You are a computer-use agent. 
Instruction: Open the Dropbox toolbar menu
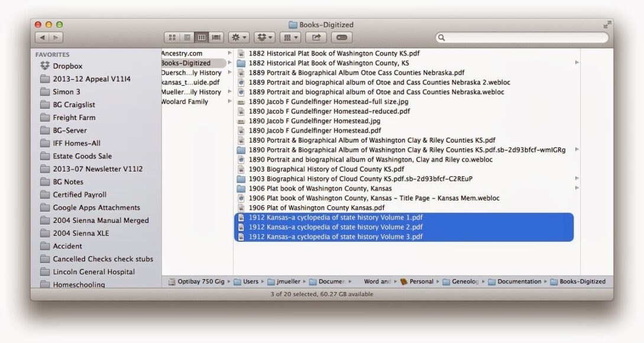(x=264, y=37)
